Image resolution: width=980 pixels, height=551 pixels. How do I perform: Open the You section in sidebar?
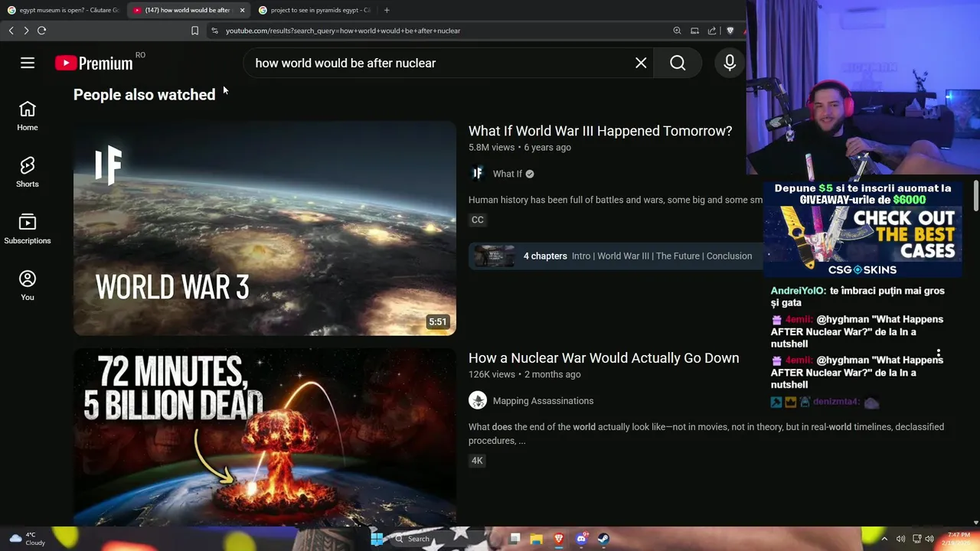pyautogui.click(x=28, y=285)
